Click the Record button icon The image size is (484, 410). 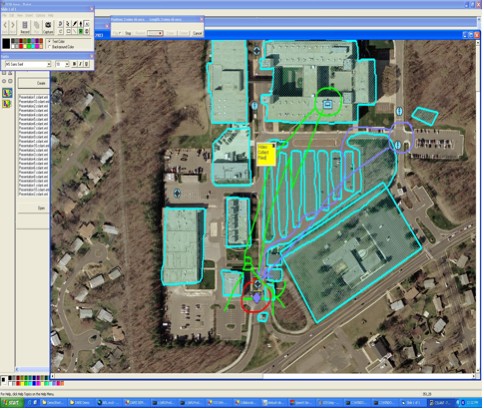[x=25, y=25]
